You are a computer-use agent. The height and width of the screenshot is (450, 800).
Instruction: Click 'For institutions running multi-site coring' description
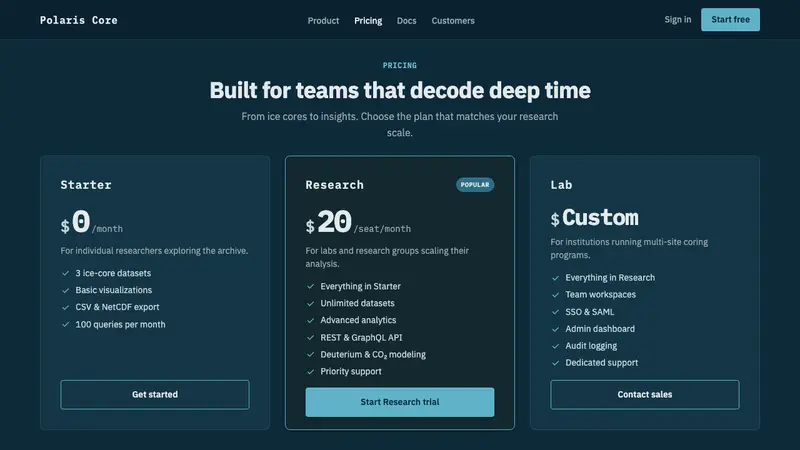629,248
